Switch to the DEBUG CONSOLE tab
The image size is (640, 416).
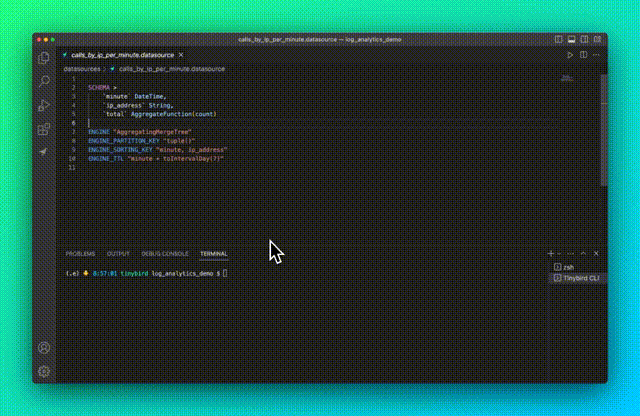164,254
